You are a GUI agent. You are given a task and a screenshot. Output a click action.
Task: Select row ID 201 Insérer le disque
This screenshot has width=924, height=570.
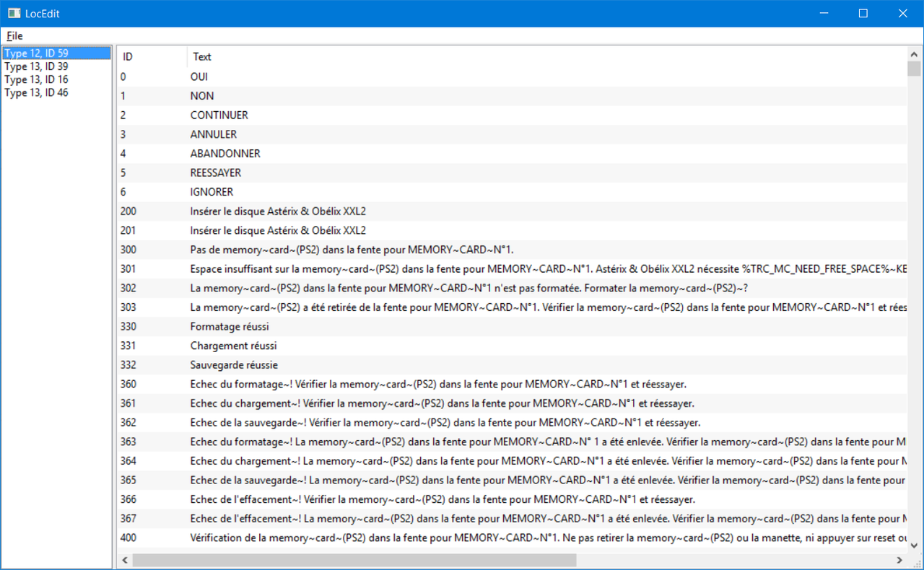(512, 231)
